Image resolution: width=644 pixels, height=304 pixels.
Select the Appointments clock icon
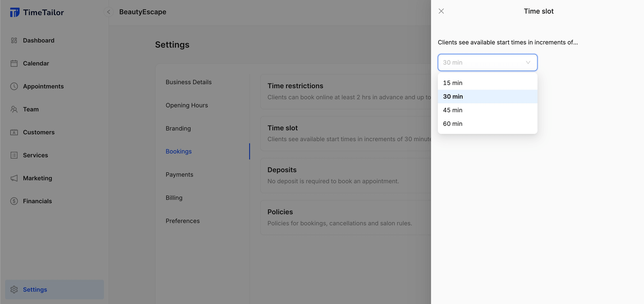[14, 86]
